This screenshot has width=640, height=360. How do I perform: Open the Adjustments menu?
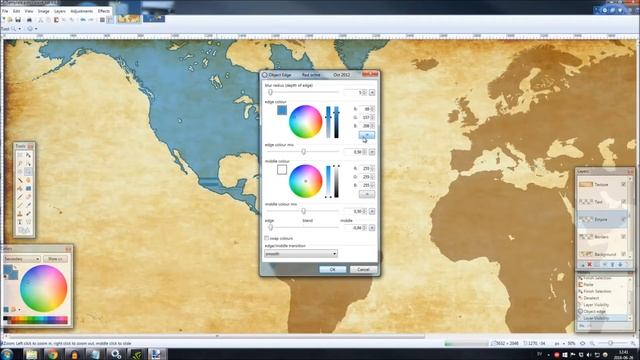tap(82, 11)
